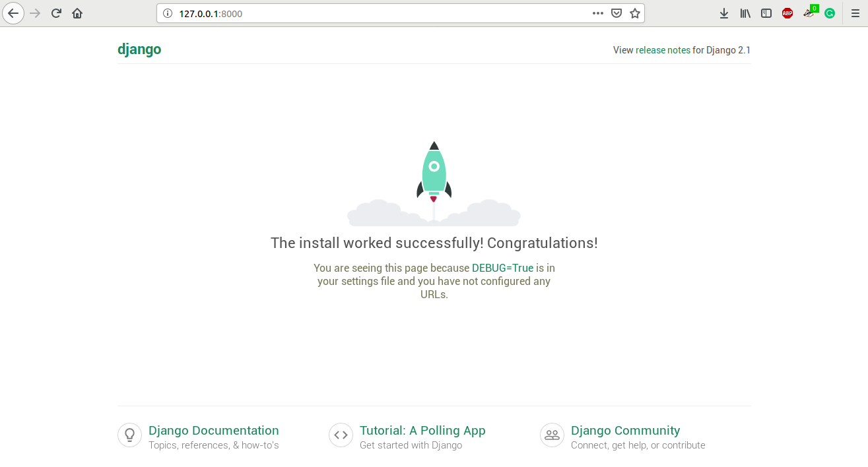Viewport: 868px width, 467px height.
Task: Reload the current page
Action: pyautogui.click(x=57, y=13)
